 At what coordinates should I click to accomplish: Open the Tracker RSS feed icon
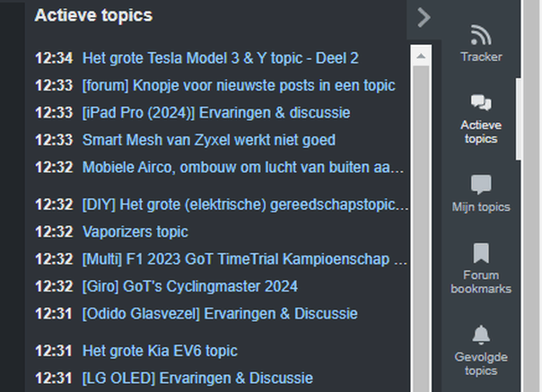(481, 35)
